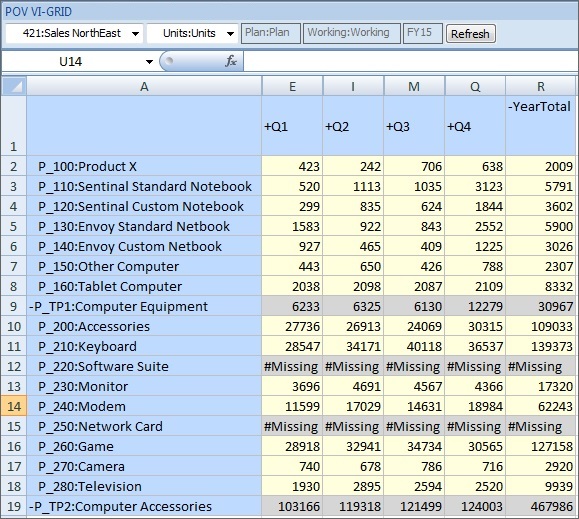This screenshot has height=519, width=579.
Task: Expand the +Q3 member cell
Action: [414, 126]
